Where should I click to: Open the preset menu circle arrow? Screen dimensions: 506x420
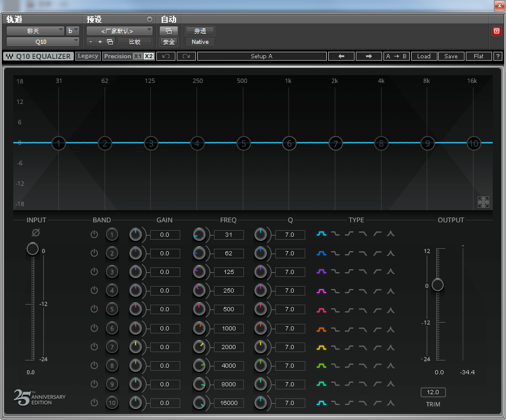(x=150, y=19)
